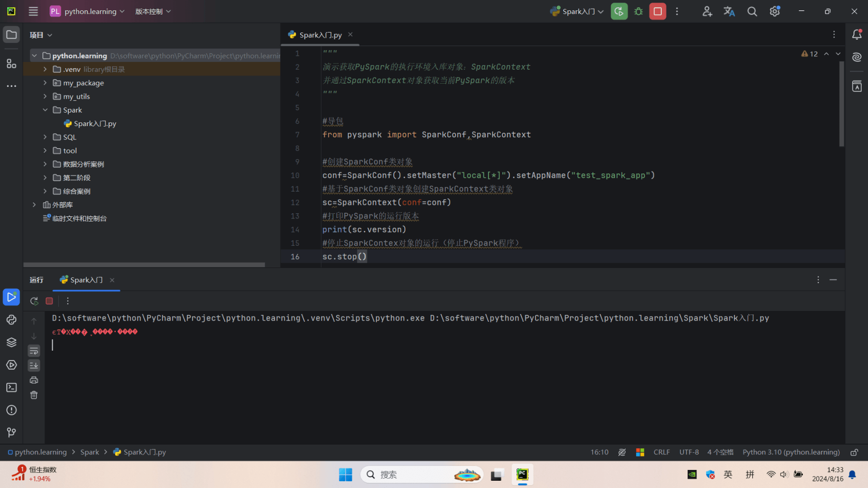Image resolution: width=868 pixels, height=488 pixels.
Task: Open the Spark入门 run configuration dropdown
Action: coord(577,11)
